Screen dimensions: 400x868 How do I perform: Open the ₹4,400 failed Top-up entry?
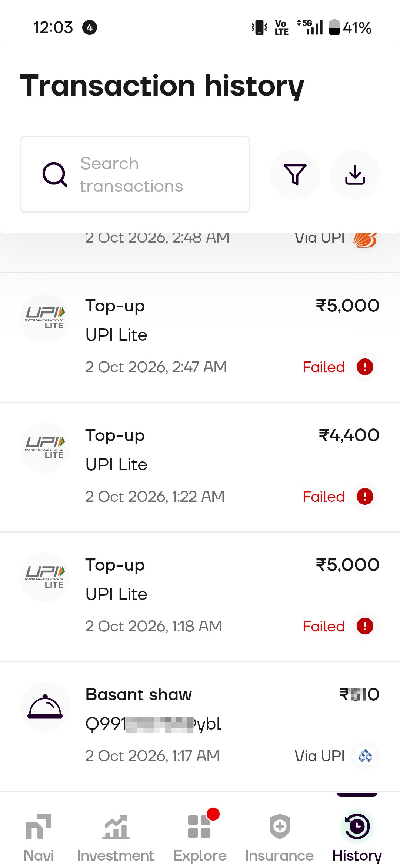pyautogui.click(x=200, y=467)
